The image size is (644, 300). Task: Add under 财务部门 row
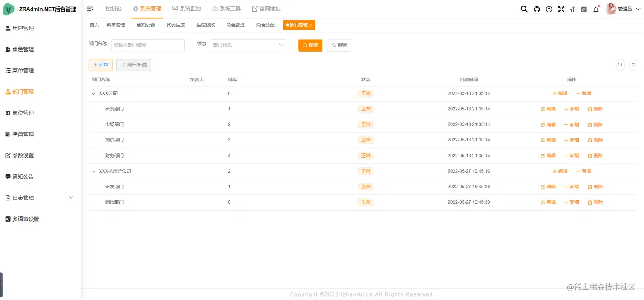click(x=572, y=156)
